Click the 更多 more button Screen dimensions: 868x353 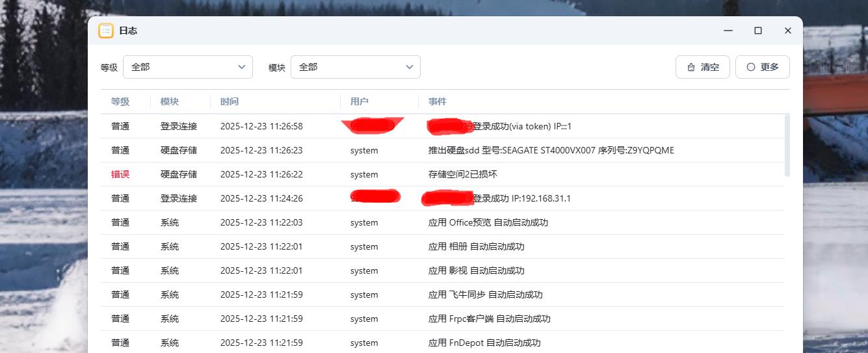point(763,67)
